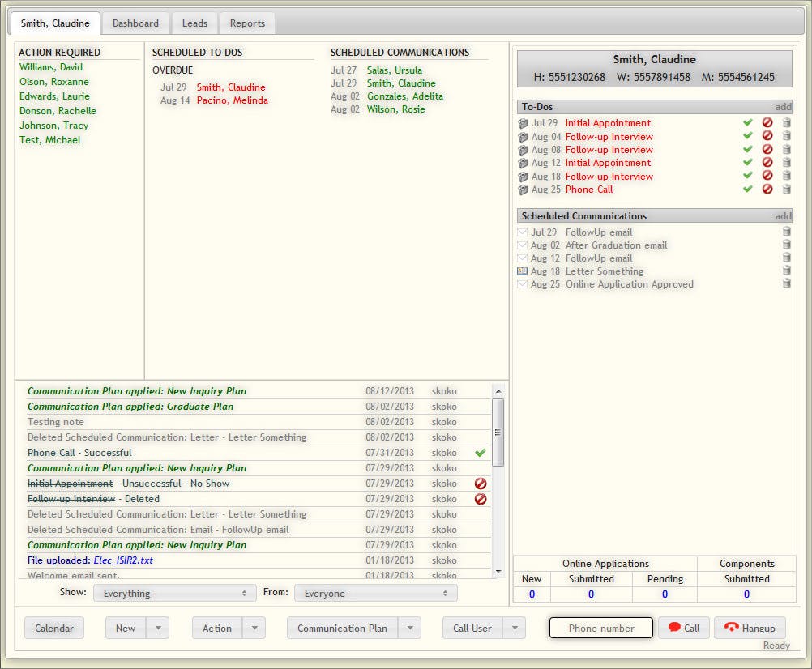
Task: Mark Aug 25 Phone Call successful
Action: tap(747, 190)
